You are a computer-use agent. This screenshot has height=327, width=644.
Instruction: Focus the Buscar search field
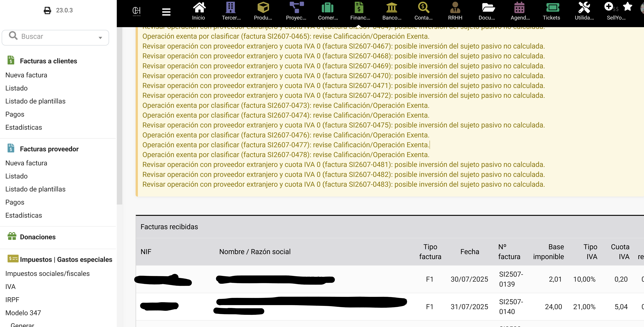click(x=55, y=37)
